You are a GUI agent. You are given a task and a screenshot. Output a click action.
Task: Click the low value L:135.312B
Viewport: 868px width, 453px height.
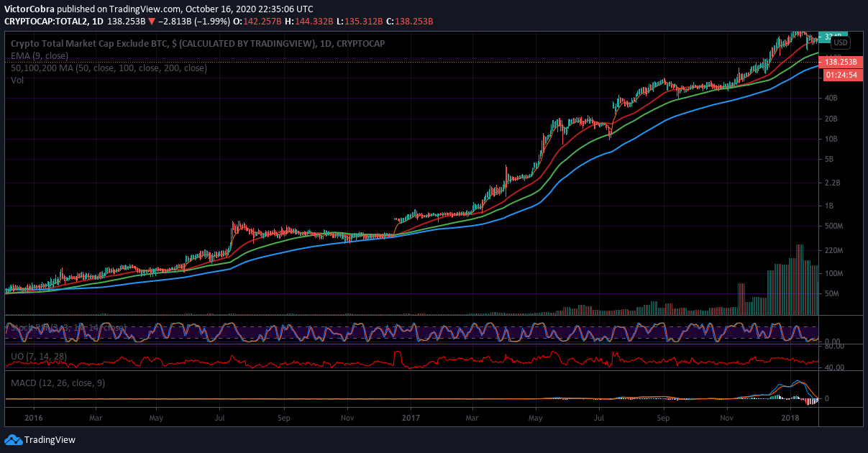(358, 22)
